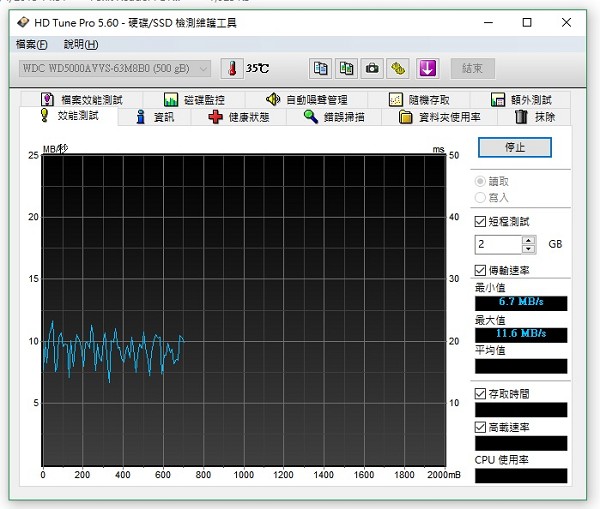
Task: Open the 檔案效能測試 tab
Action: click(82, 100)
